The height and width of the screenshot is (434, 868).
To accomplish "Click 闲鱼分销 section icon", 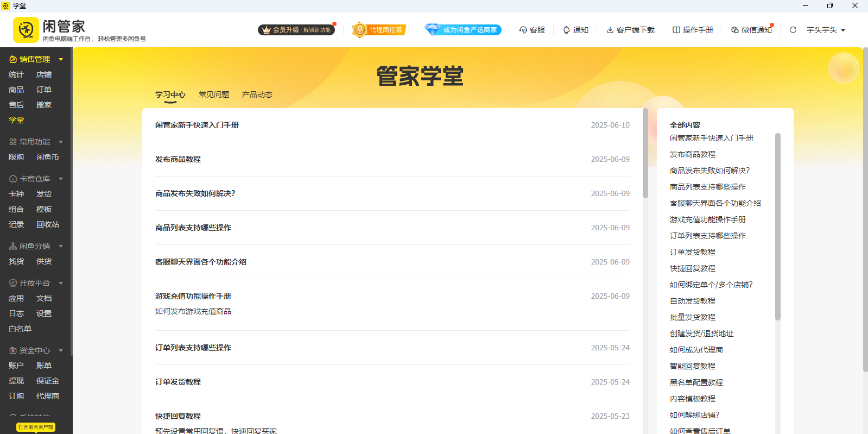I will [13, 246].
